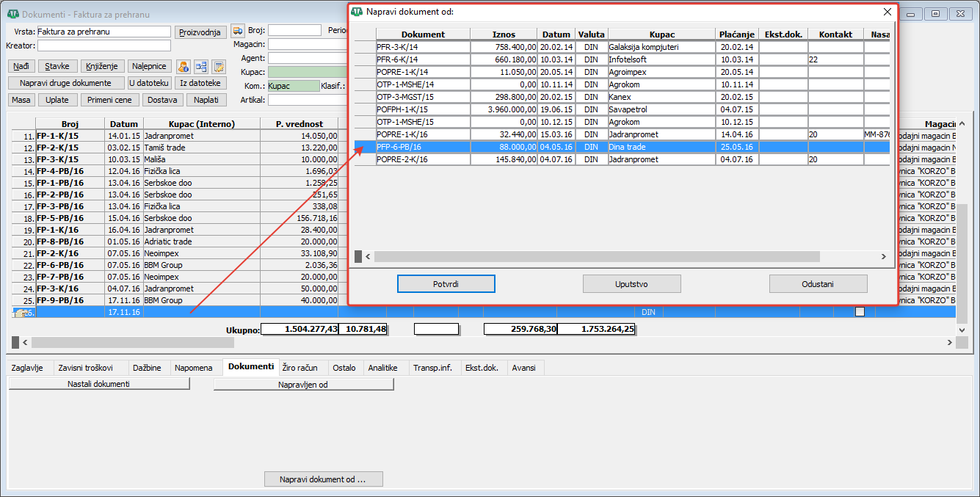Sort dialog list by Dokument column header
The height and width of the screenshot is (497, 980).
423,35
